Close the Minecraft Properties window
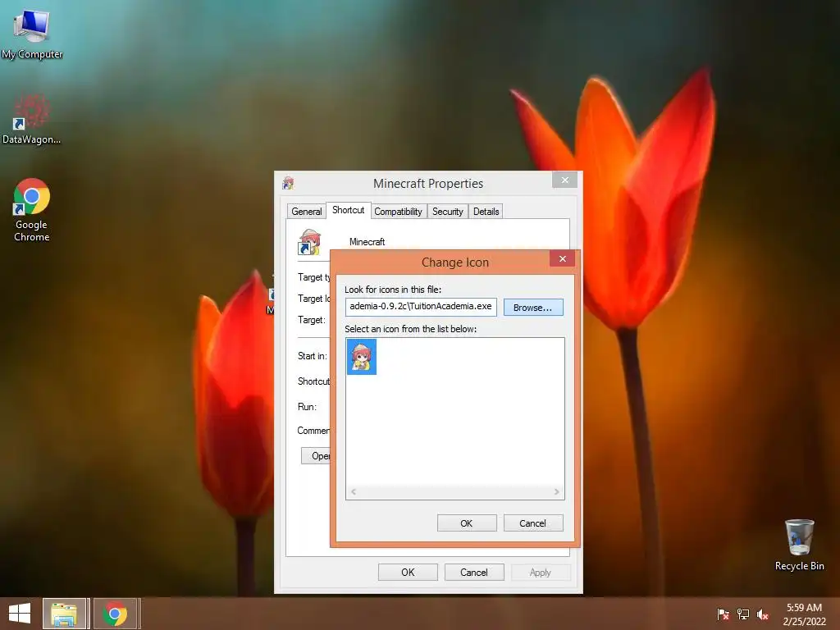 tap(564, 180)
